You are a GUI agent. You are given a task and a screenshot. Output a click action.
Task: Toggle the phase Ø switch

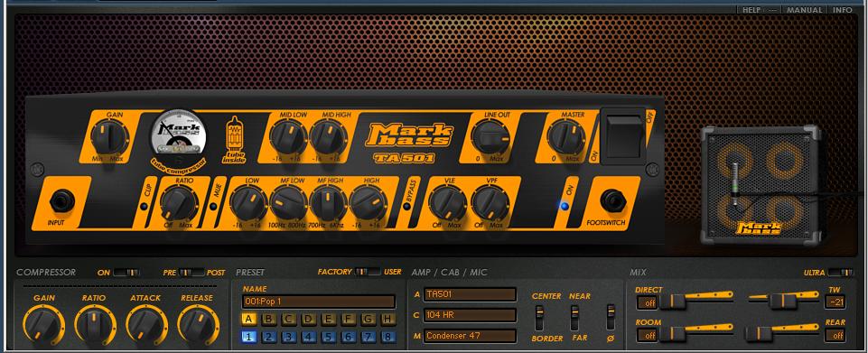coord(611,318)
